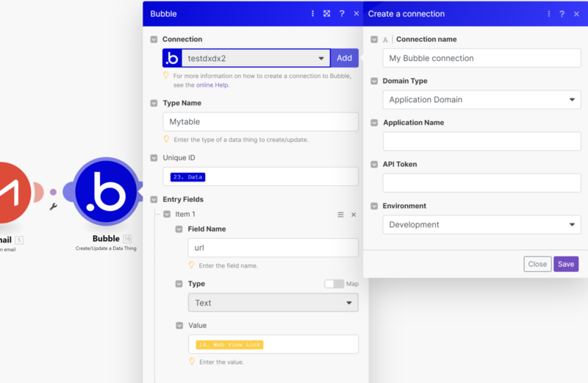Open the Type dropdown showing Text
The height and width of the screenshot is (383, 588).
[273, 303]
